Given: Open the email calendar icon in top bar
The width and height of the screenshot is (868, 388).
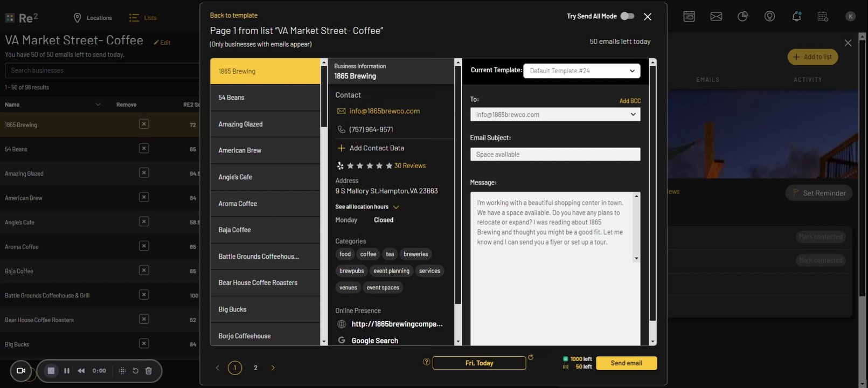Looking at the screenshot, I should coord(689,16).
